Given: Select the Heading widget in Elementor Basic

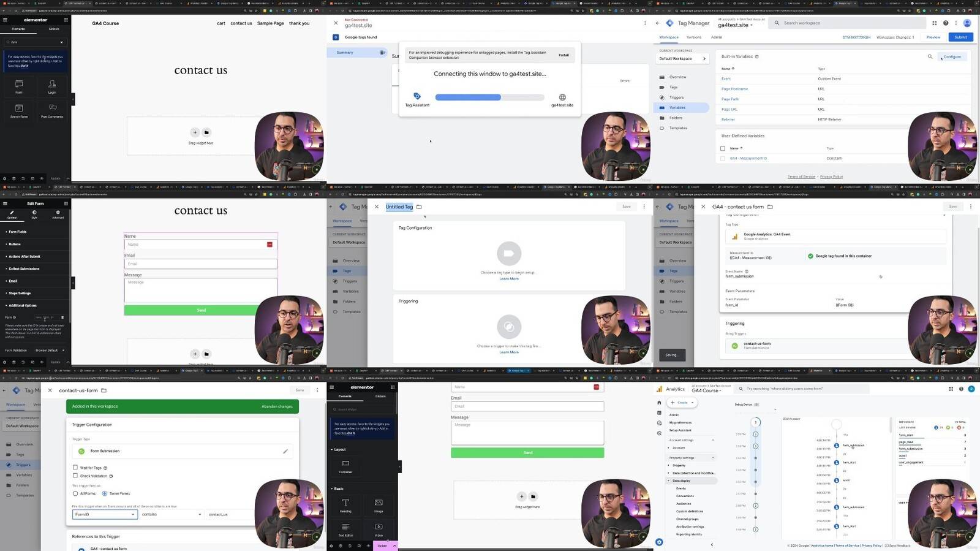Looking at the screenshot, I should pyautogui.click(x=345, y=505).
